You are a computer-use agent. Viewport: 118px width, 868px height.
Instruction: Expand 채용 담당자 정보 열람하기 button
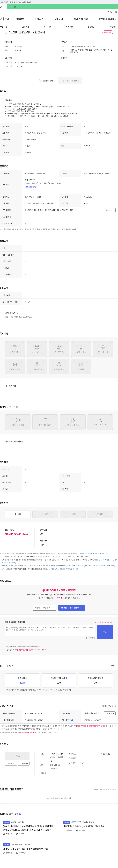(72, 608)
